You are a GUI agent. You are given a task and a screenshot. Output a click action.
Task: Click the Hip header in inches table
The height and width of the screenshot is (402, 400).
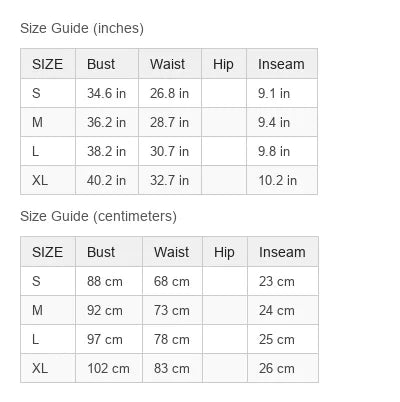coord(224,64)
